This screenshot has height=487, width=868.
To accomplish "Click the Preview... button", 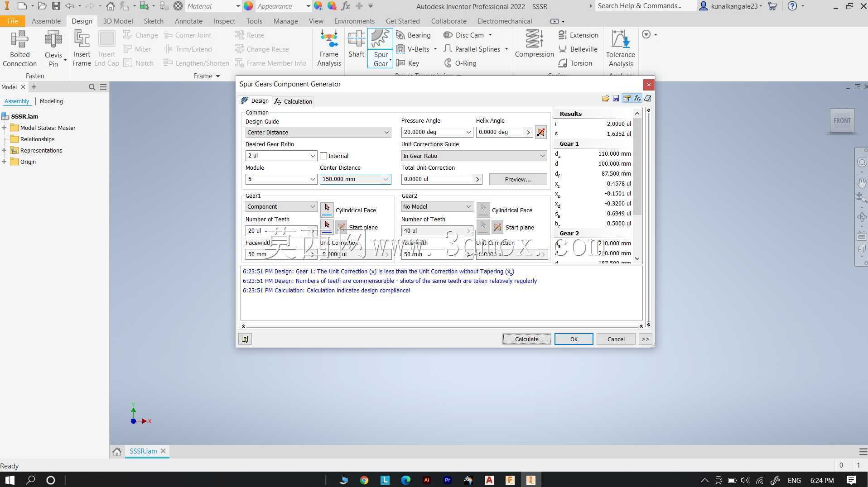I will [x=518, y=179].
